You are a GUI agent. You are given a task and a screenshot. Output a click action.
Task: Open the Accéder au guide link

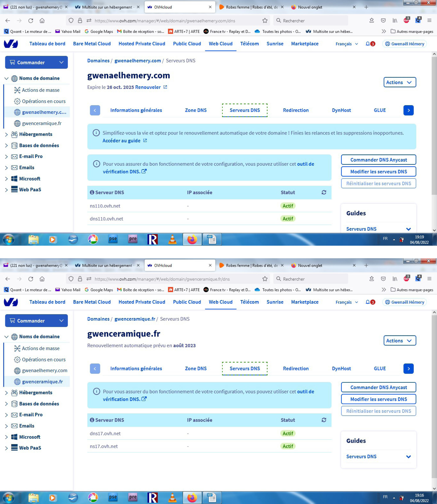(121, 140)
